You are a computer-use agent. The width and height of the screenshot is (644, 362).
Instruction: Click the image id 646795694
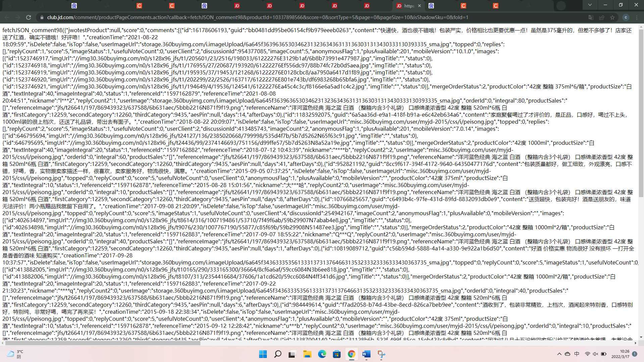(30, 136)
